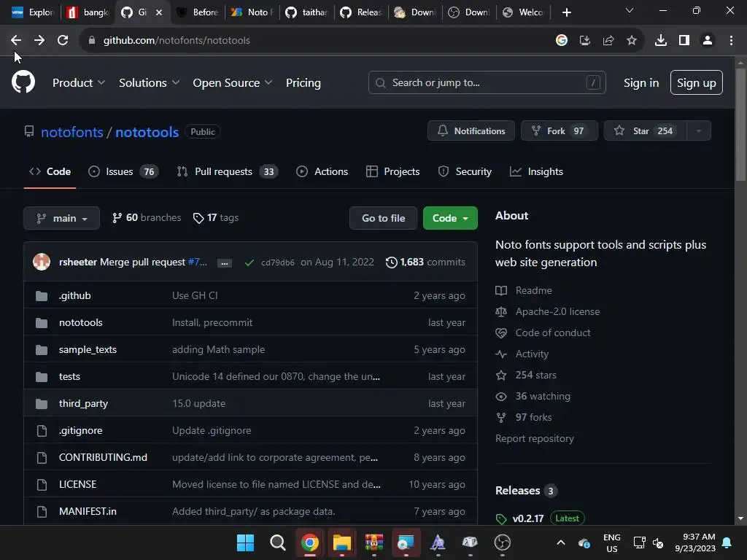The height and width of the screenshot is (560, 747).
Task: Reload the page
Action: (63, 41)
